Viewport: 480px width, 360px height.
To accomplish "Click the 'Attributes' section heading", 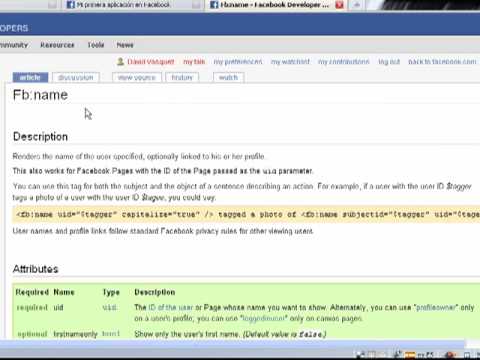I will point(35,269).
